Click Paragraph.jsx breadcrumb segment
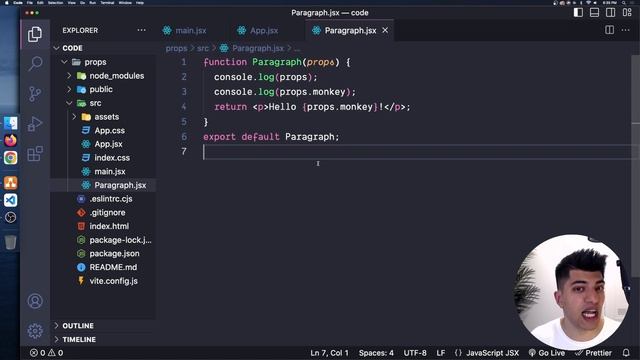This screenshot has height=360, width=640. (258, 49)
